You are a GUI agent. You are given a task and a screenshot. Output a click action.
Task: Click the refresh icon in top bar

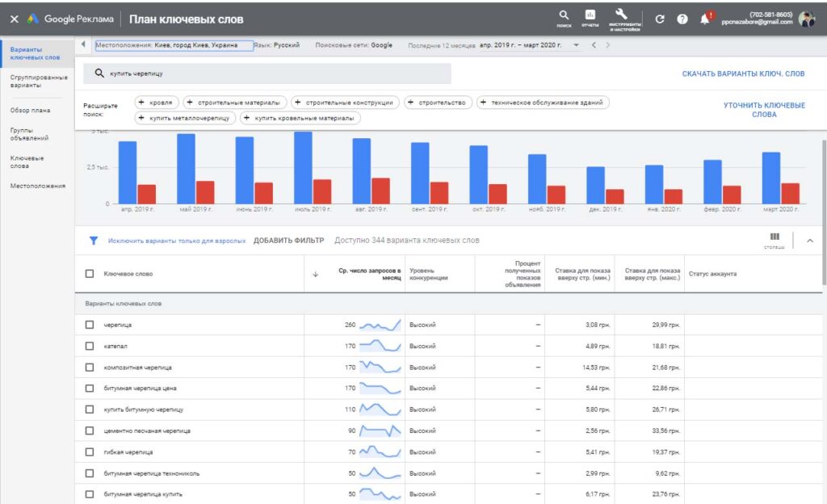click(660, 19)
